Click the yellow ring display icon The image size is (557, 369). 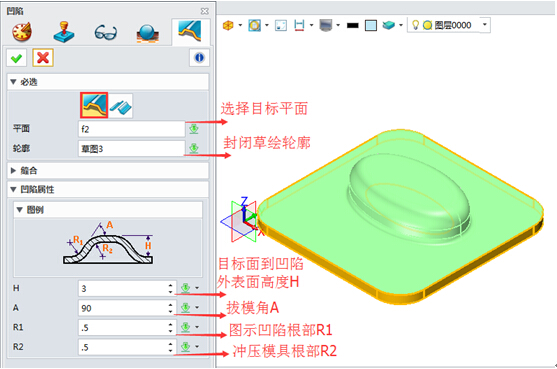click(254, 25)
